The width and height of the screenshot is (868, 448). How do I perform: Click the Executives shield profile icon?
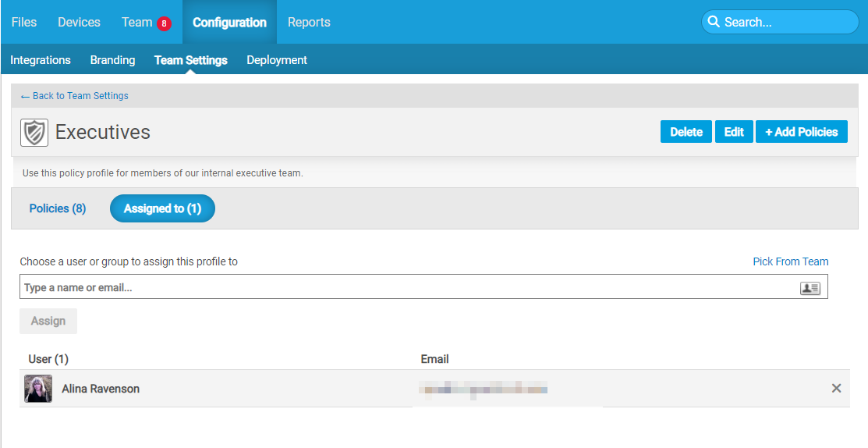pos(34,133)
